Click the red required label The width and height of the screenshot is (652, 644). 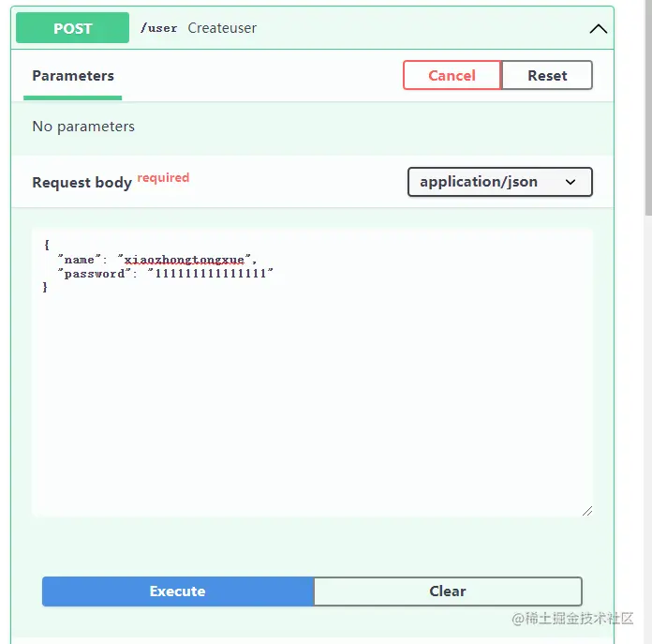[x=163, y=178]
